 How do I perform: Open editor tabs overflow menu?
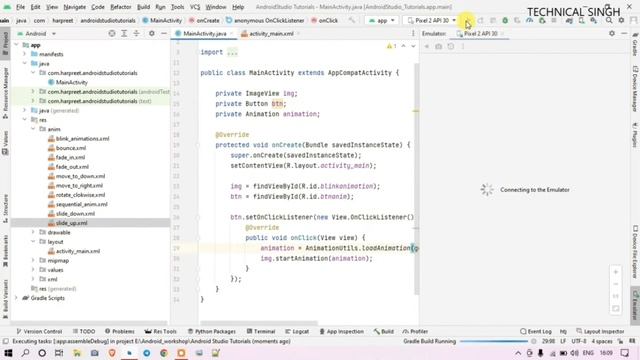click(413, 33)
